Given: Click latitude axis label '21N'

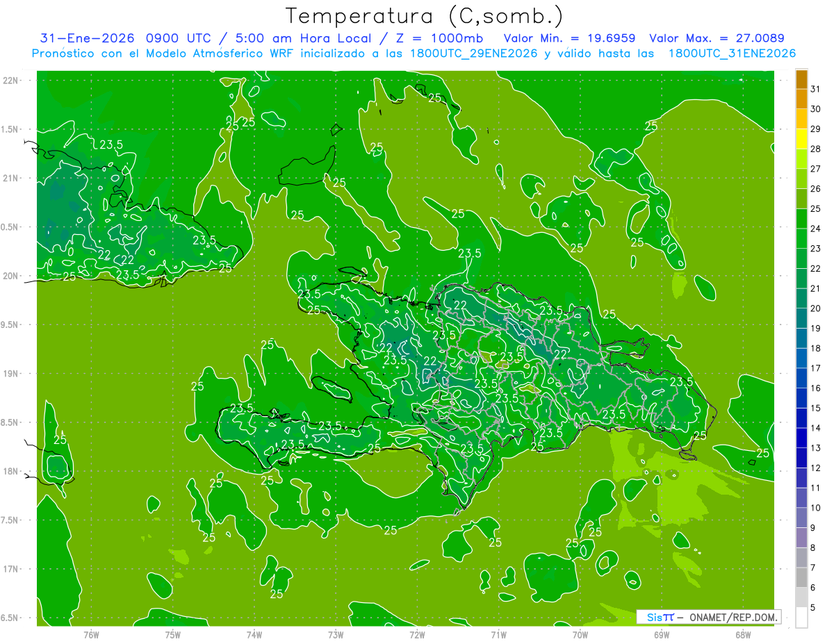Looking at the screenshot, I should pyautogui.click(x=11, y=178).
